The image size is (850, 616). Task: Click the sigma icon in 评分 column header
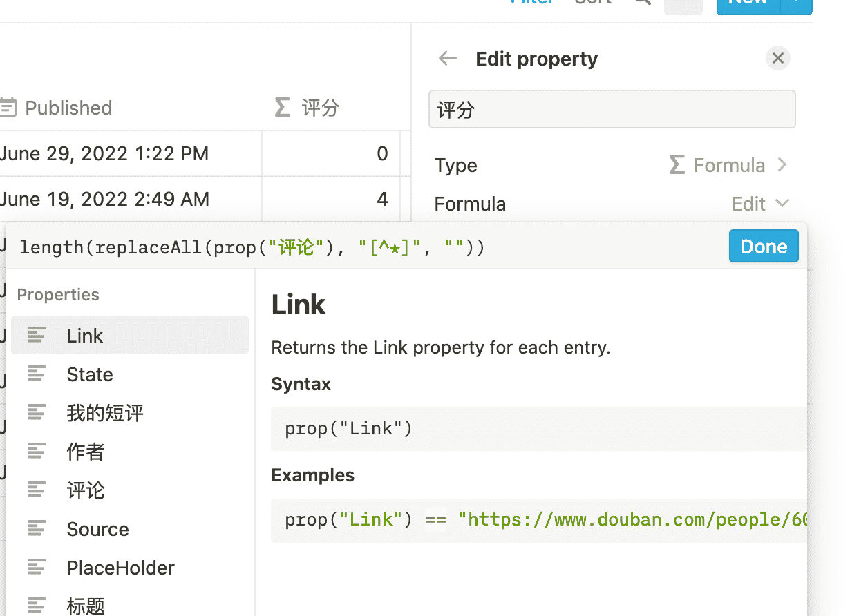[x=282, y=108]
